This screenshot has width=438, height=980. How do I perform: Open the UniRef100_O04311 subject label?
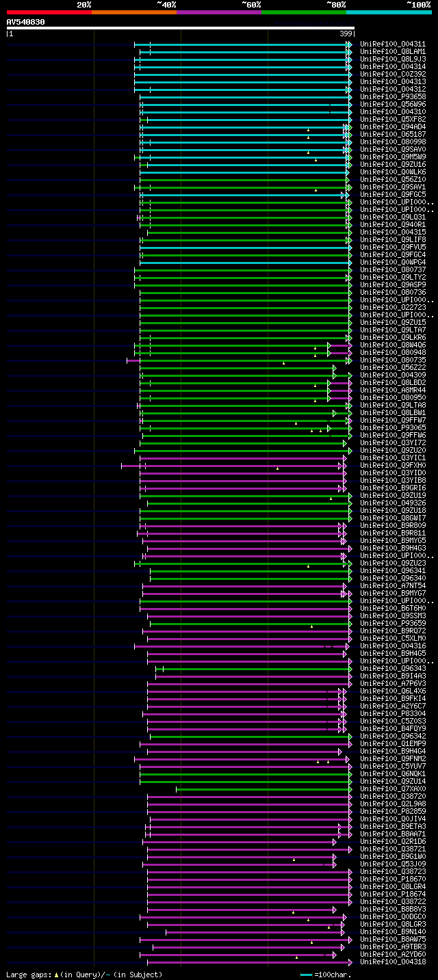[393, 44]
